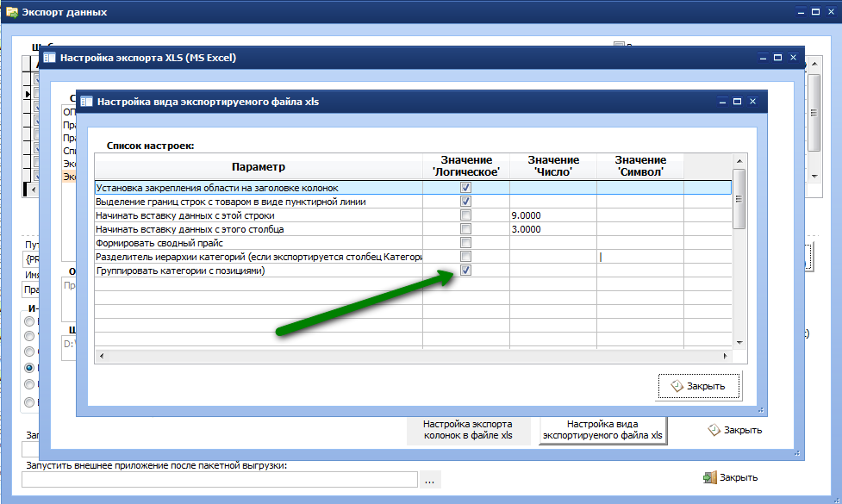Click the settings list vertical scrollbar down arrow

coord(739,343)
